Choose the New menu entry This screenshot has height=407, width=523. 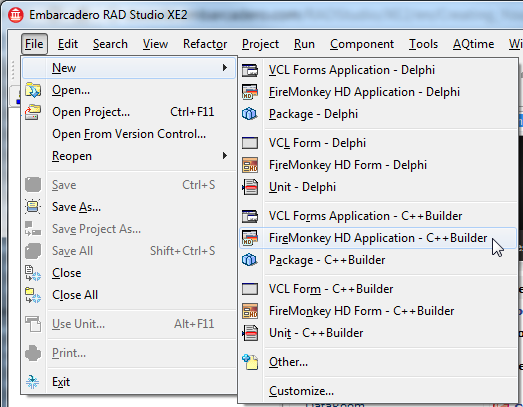coord(129,68)
